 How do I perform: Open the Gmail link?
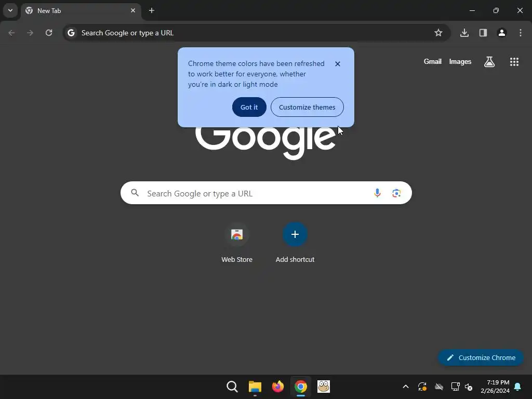433,62
